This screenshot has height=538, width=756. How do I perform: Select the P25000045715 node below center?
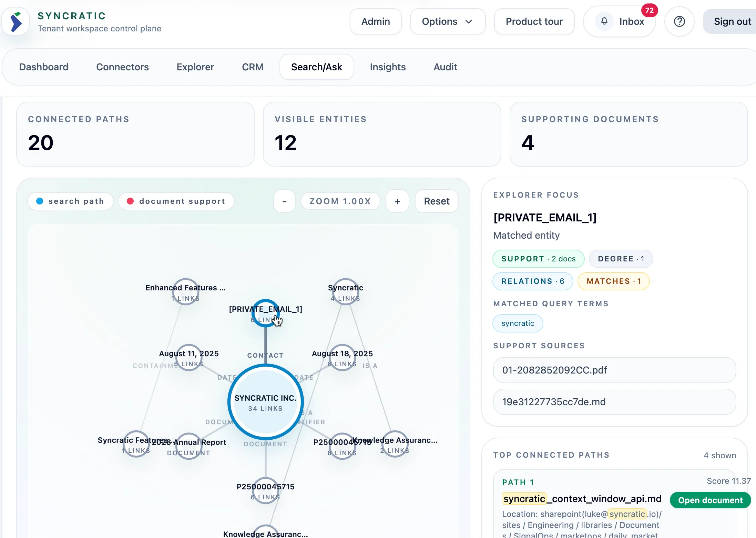265,491
